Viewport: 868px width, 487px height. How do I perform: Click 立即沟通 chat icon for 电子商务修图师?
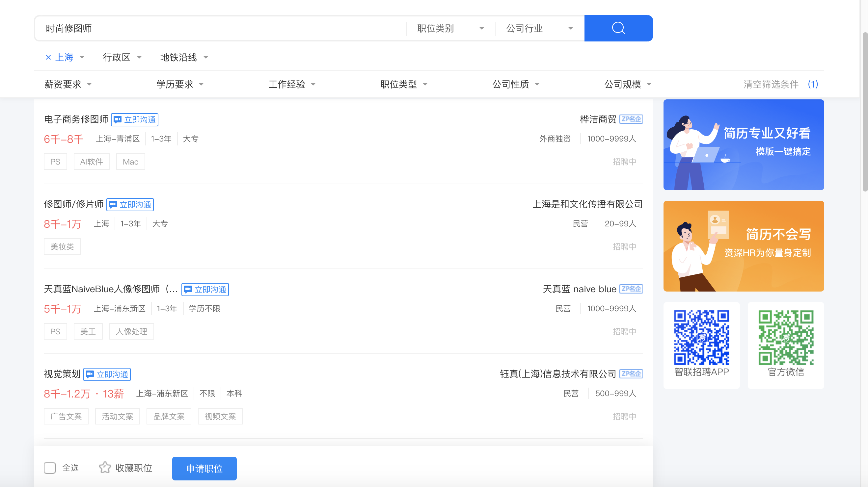tap(118, 119)
